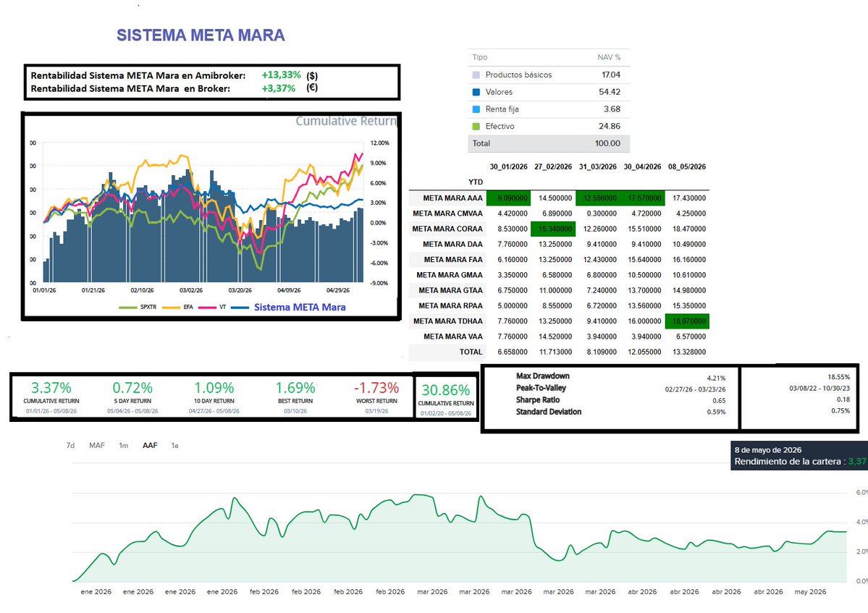
Task: Click the META MARA AAA row label
Action: 452,198
